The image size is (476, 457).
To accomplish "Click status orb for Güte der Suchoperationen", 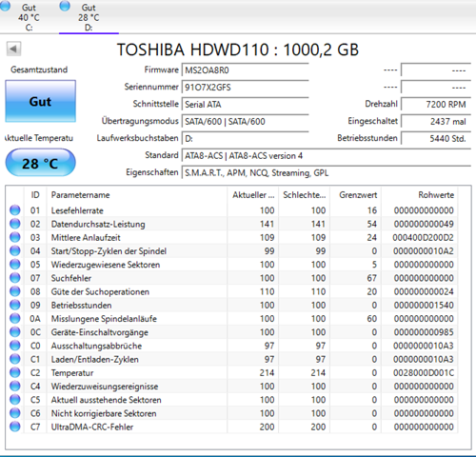I will 15,291.
